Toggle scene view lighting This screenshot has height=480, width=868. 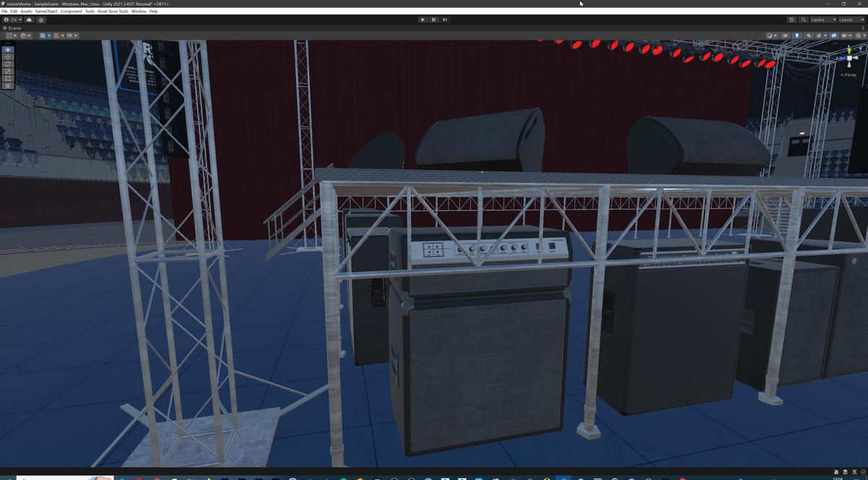[x=797, y=35]
